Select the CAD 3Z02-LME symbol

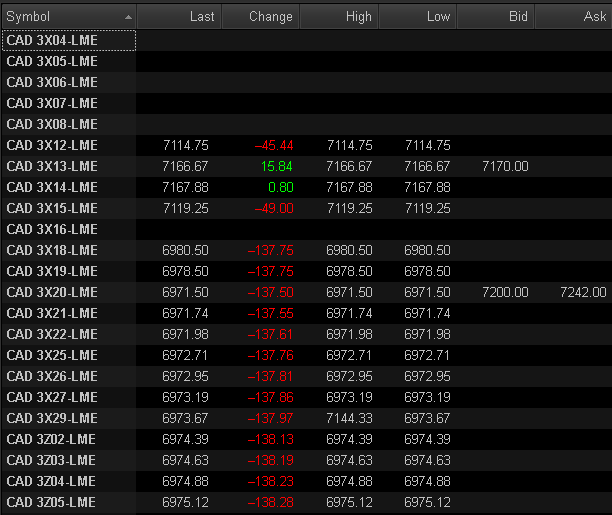(51, 439)
